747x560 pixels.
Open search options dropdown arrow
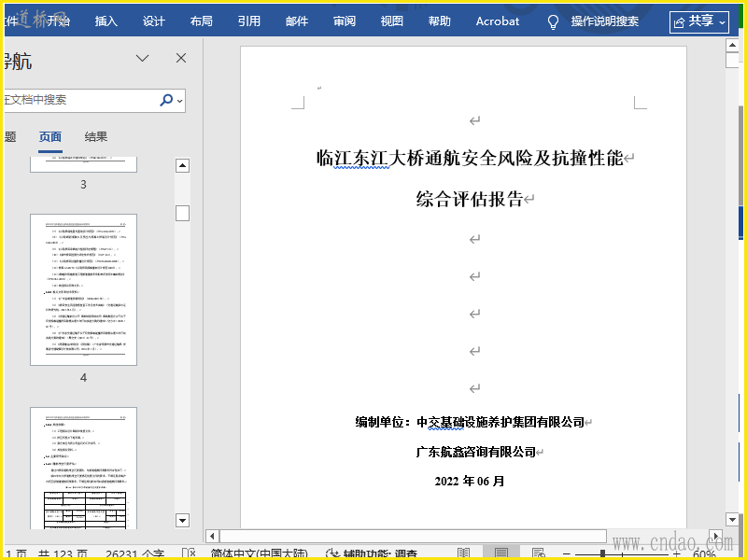(179, 101)
